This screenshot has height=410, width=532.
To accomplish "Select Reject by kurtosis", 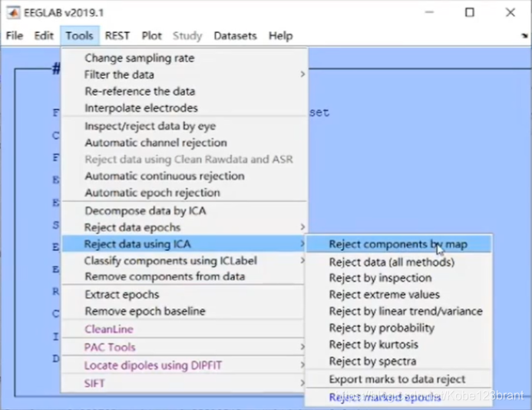I will (x=398, y=345).
